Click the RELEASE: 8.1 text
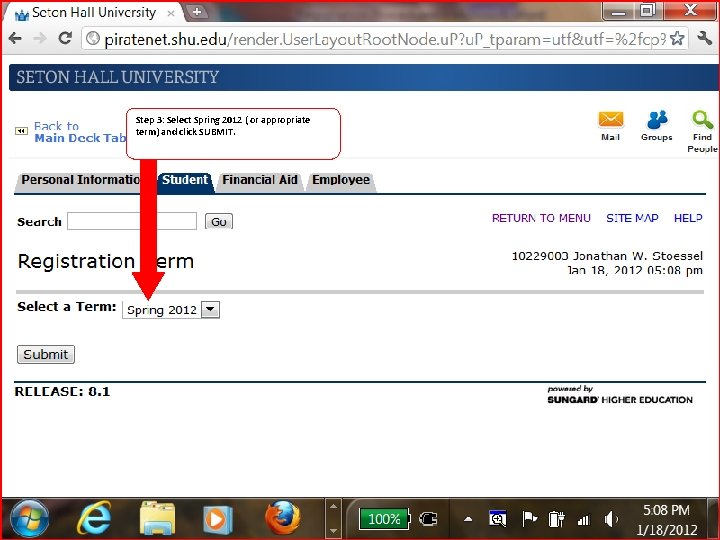The width and height of the screenshot is (720, 540). click(x=62, y=392)
